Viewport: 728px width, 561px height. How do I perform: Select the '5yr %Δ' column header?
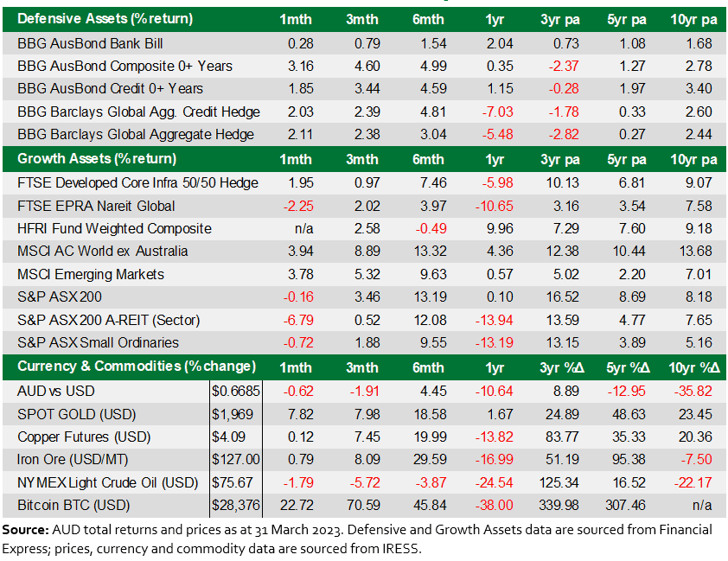(628, 367)
